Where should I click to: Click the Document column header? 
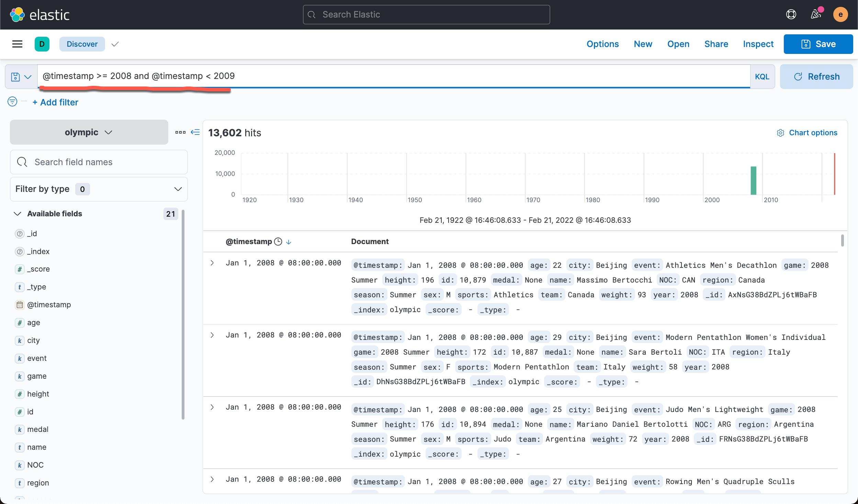(x=370, y=242)
